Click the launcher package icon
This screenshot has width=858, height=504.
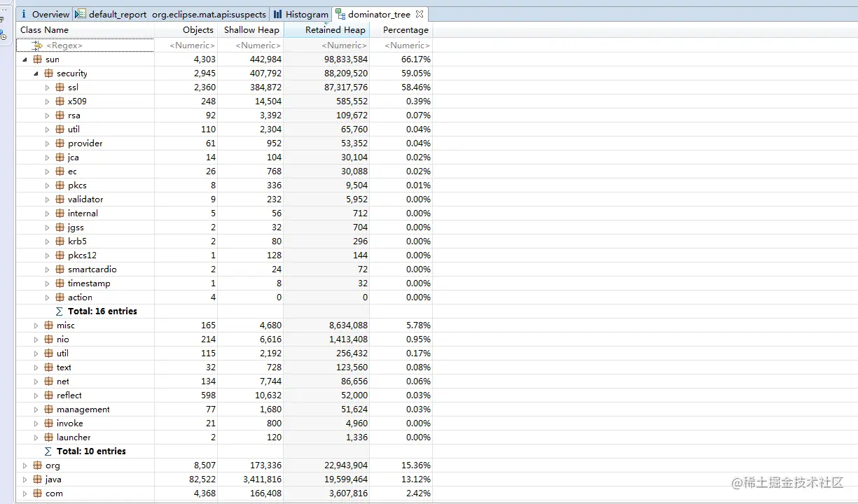tap(48, 437)
